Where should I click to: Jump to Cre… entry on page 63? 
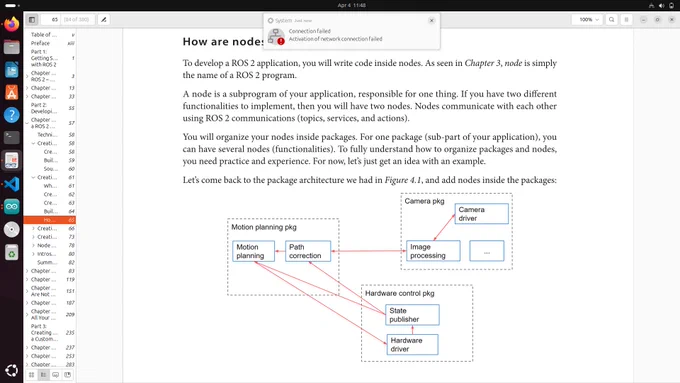(x=50, y=203)
